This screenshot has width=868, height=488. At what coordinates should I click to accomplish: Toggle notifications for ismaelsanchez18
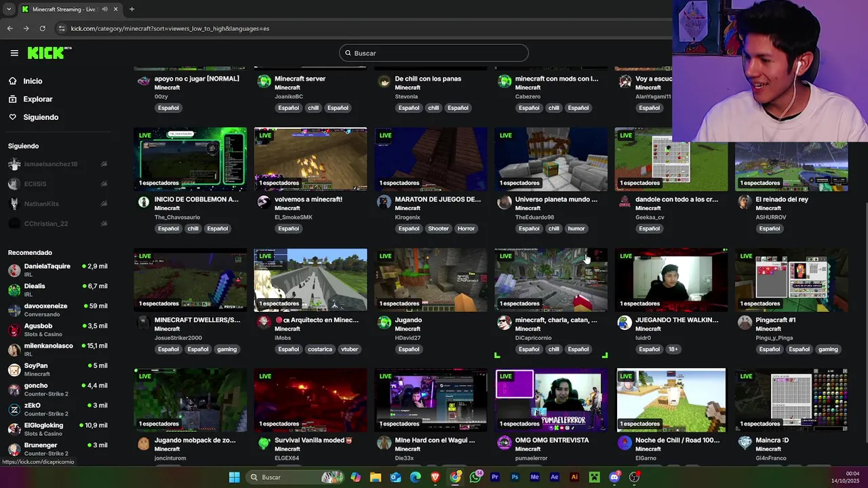pyautogui.click(x=104, y=164)
